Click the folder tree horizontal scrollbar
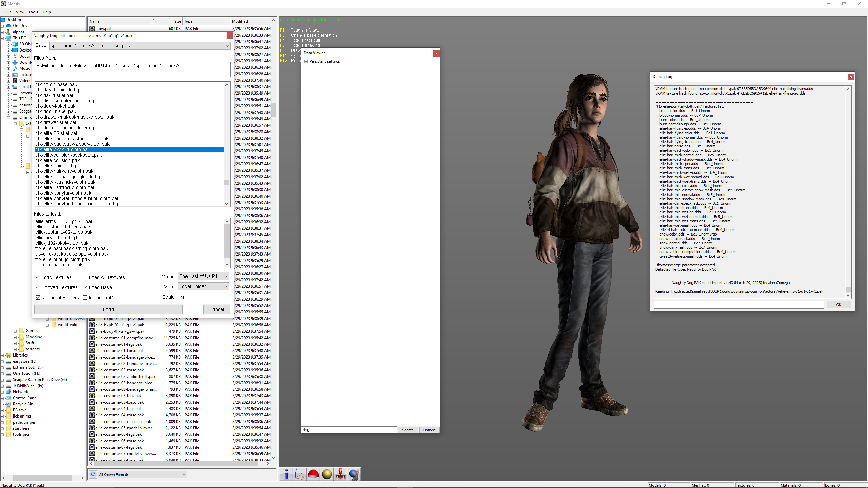 pos(42,478)
